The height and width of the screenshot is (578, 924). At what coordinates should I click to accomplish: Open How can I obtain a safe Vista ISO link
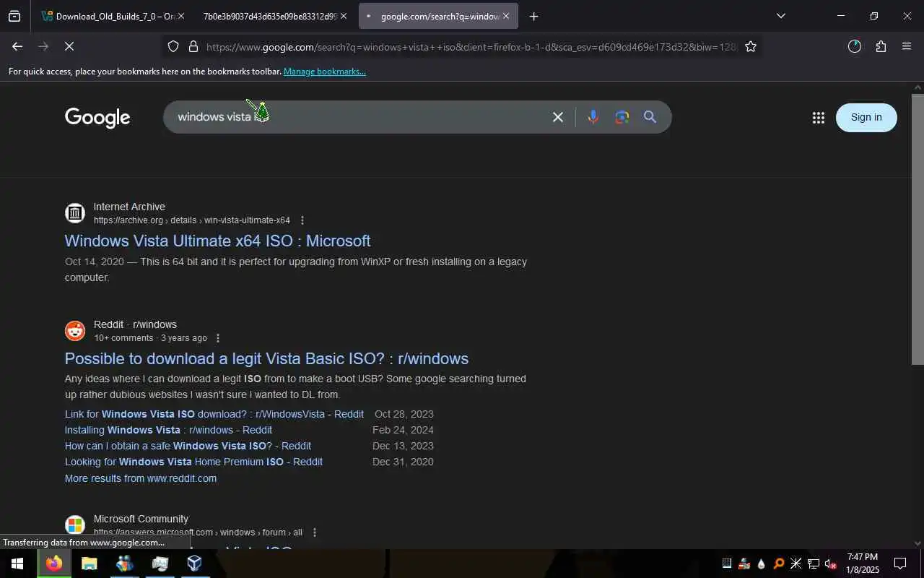pos(188,446)
